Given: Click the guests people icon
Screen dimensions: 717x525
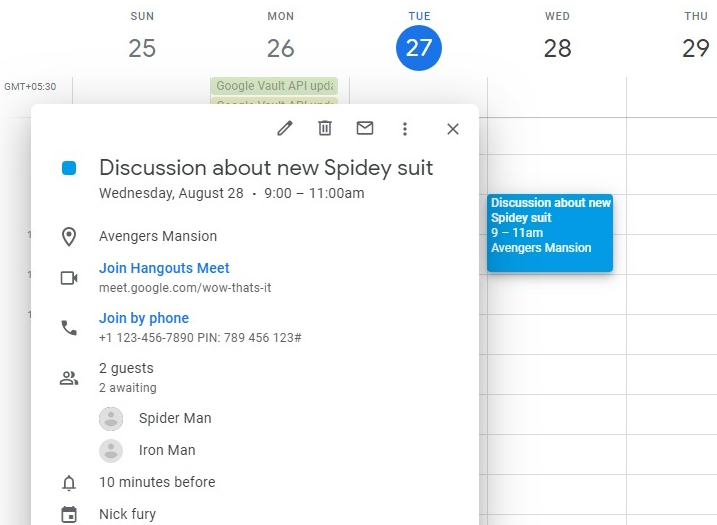Looking at the screenshot, I should point(69,377).
